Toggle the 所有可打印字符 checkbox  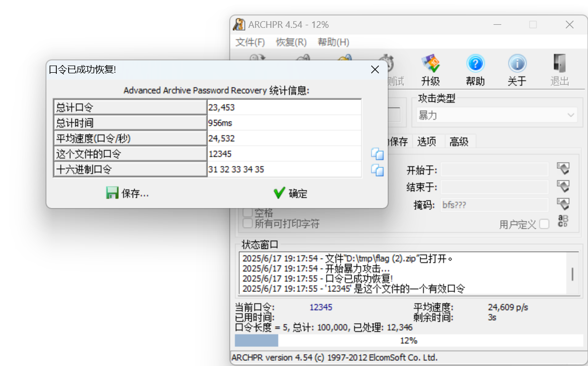coord(247,224)
